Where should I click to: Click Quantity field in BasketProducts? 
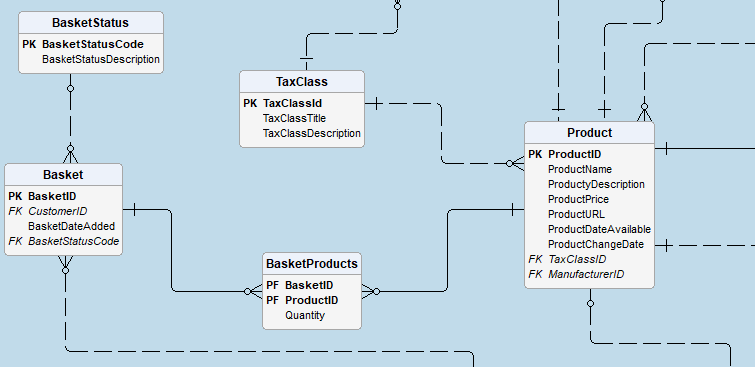click(305, 315)
